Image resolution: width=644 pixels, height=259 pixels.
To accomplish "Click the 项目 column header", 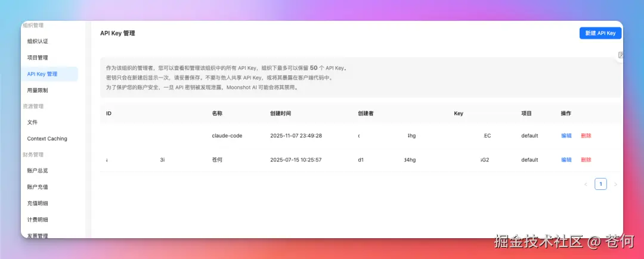I will point(527,114).
